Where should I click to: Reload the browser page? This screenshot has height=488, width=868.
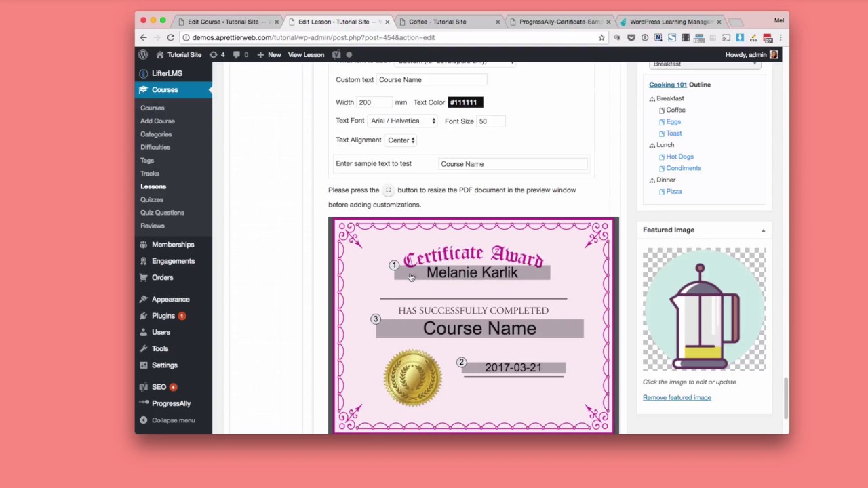(170, 37)
